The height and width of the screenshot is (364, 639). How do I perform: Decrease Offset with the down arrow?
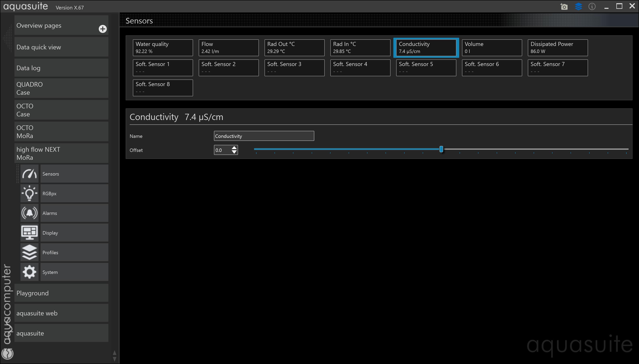[x=234, y=152]
